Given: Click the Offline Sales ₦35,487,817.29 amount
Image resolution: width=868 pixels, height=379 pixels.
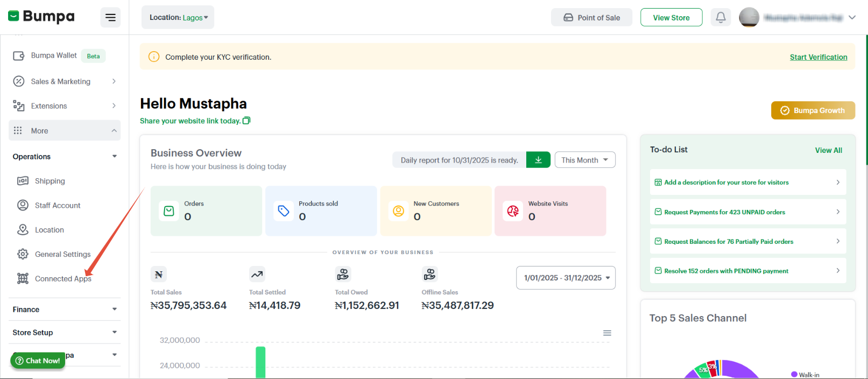Looking at the screenshot, I should click(457, 306).
